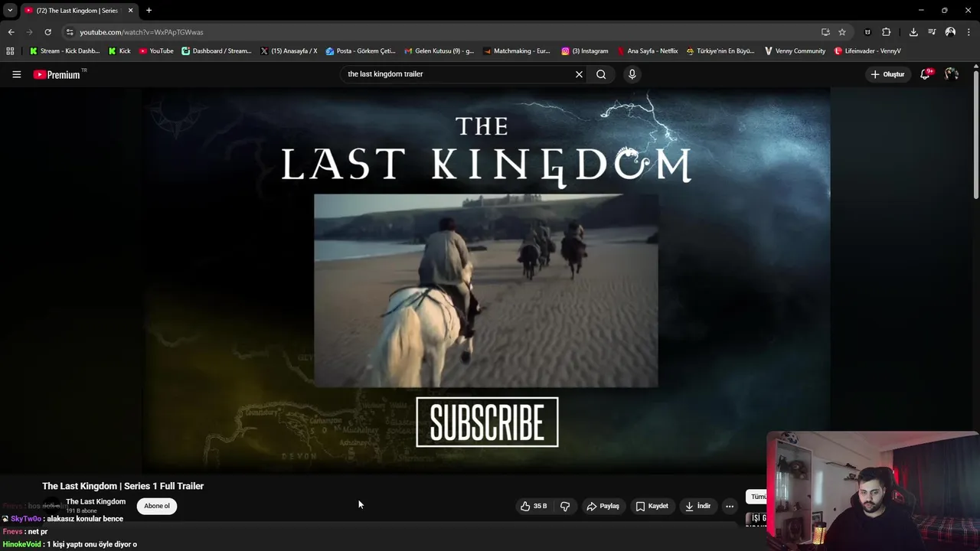The height and width of the screenshot is (551, 980).
Task: Open the YouTube account avatar menu
Action: click(951, 74)
